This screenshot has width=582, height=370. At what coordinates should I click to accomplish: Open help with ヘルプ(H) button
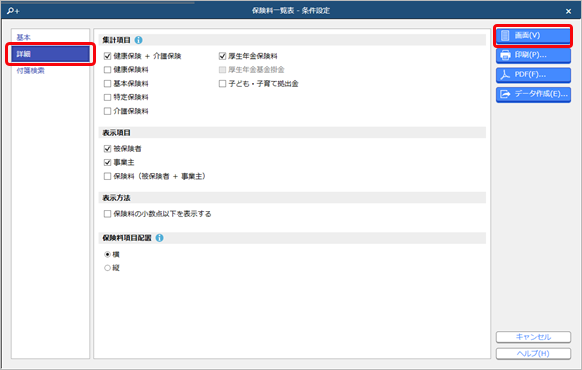[533, 354]
